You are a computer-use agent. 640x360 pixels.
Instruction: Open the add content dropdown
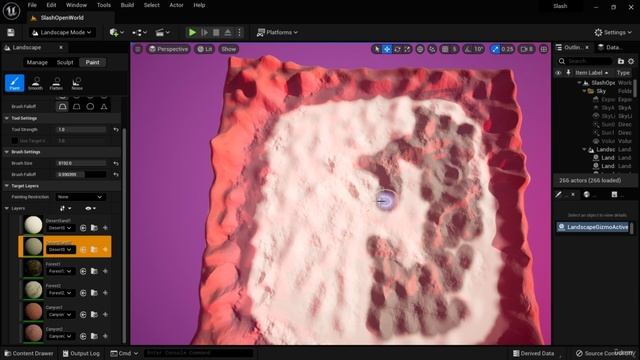[x=116, y=32]
